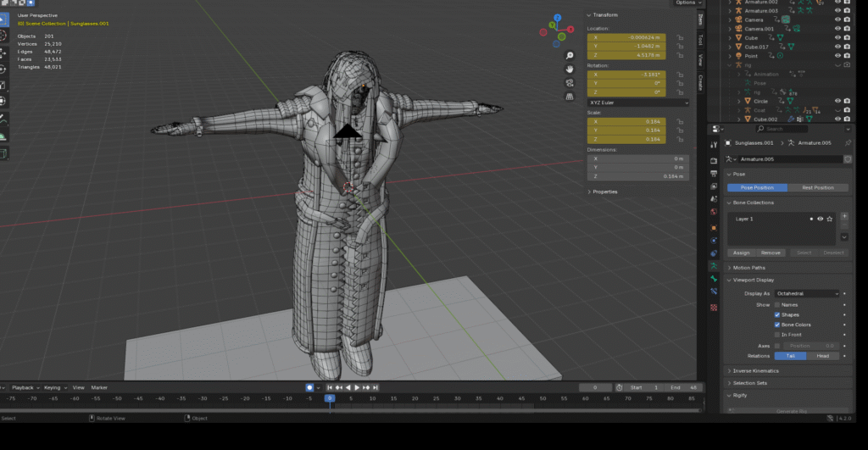
Task: Open the Playback menu in timeline
Action: (23, 387)
